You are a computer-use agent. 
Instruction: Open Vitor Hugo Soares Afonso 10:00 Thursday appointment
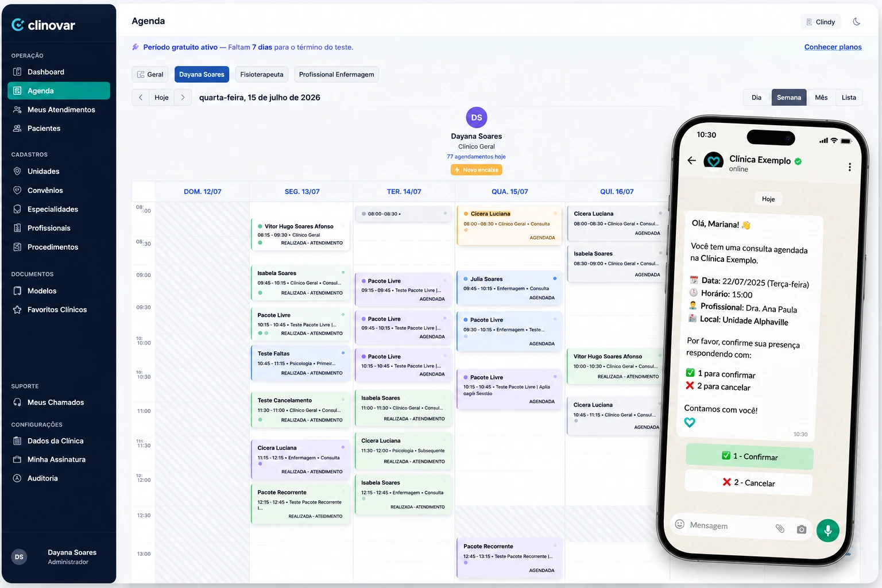pyautogui.click(x=616, y=366)
